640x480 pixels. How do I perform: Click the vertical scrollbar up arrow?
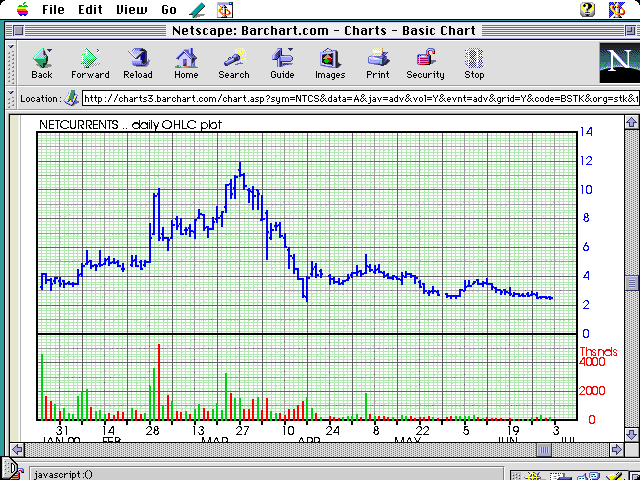coord(631,122)
